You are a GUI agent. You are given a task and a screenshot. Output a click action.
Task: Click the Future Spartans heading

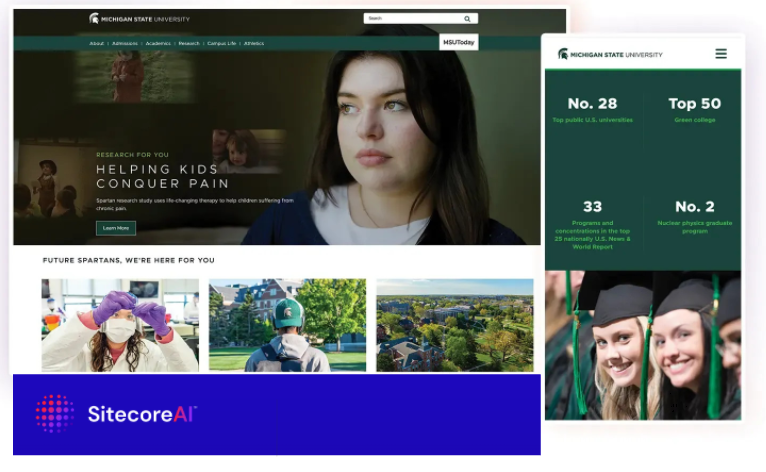point(128,260)
